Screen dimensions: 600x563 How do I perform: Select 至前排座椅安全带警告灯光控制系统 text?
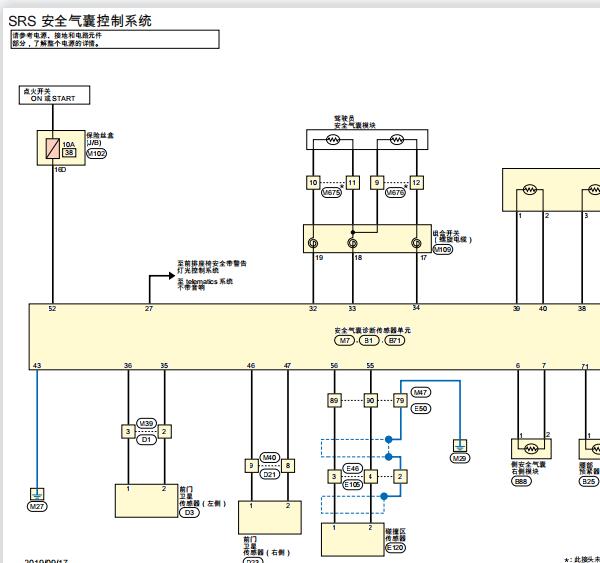pos(212,267)
